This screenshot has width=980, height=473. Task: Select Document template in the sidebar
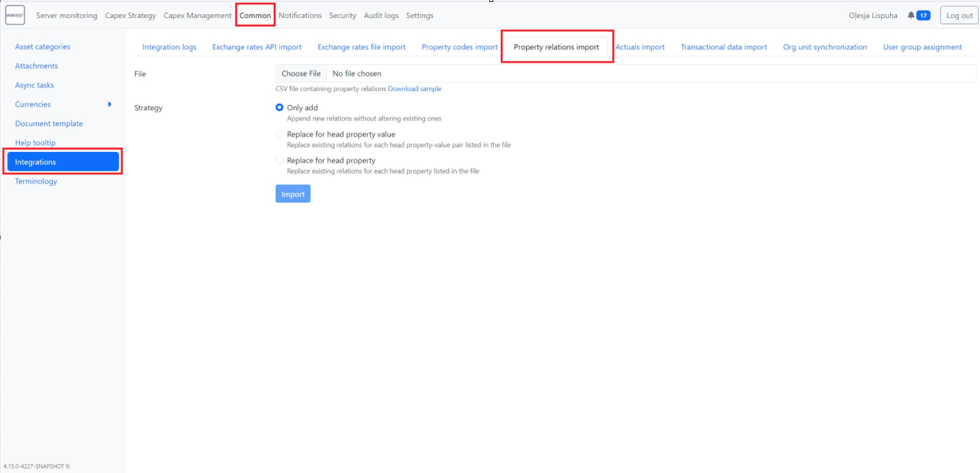49,124
